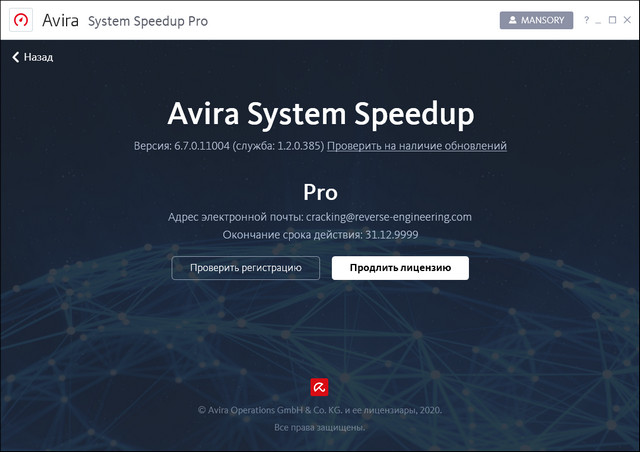Go back using the Назад label

39,57
